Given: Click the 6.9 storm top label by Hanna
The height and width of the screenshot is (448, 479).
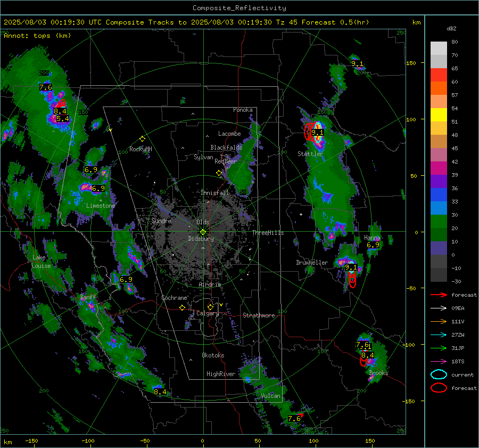Looking at the screenshot, I should (373, 245).
